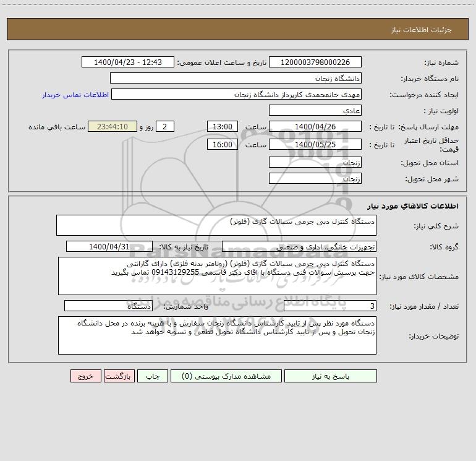Click the text روز و
Viewport: 476px width, 461px height.
tap(147, 127)
